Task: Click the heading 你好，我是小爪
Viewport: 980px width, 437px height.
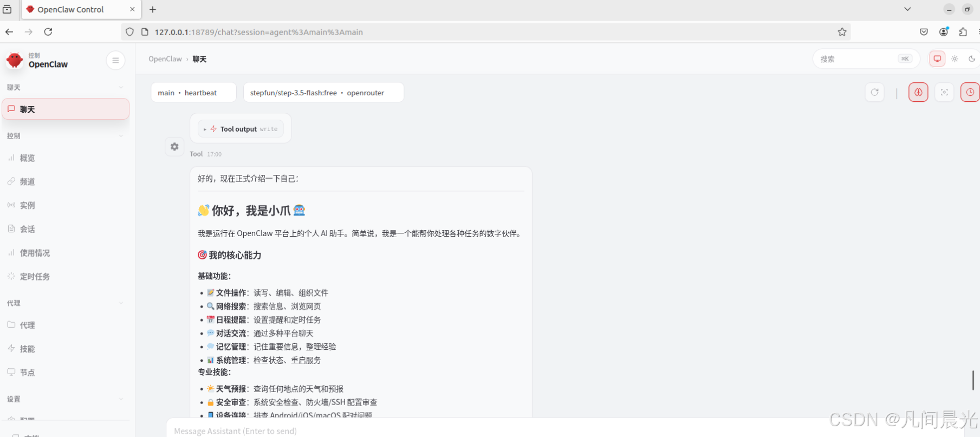Action: (251, 210)
